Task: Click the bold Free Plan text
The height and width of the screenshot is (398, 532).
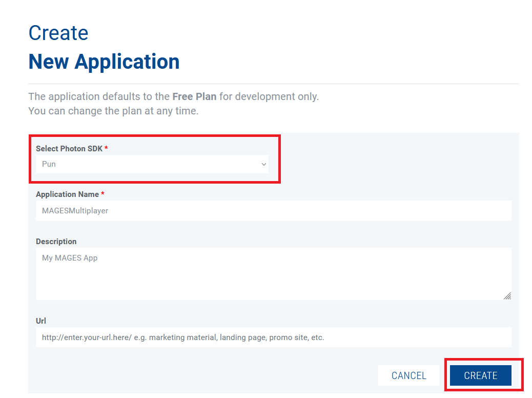Action: (194, 96)
